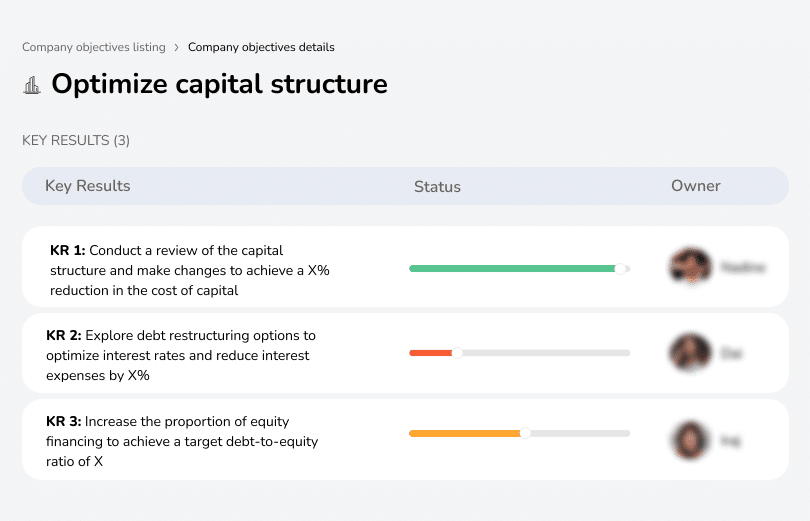The image size is (810, 521).
Task: Click the Owner column header
Action: [696, 186]
